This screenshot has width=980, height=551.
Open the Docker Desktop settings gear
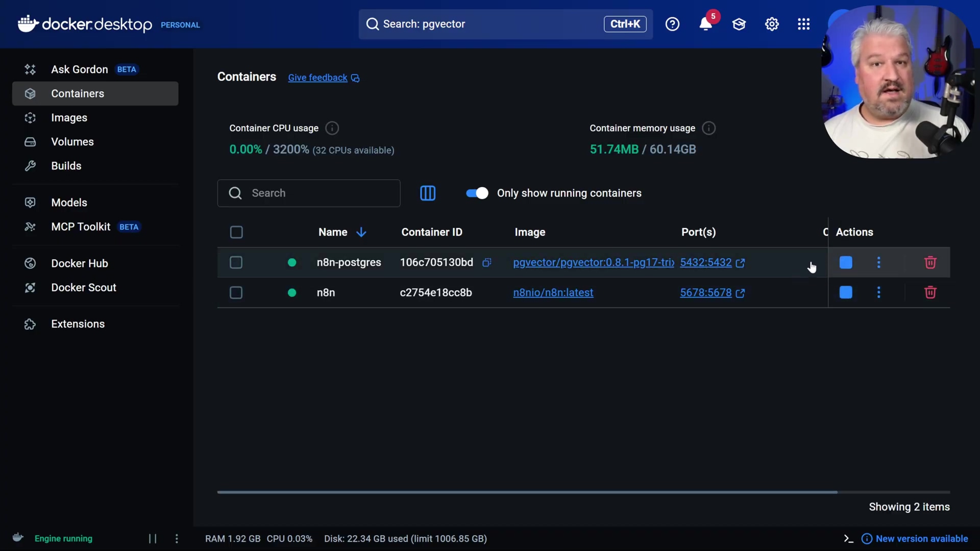point(772,24)
